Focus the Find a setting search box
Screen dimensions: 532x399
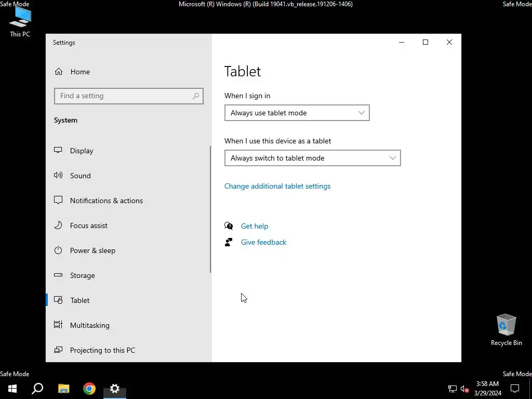tap(129, 96)
